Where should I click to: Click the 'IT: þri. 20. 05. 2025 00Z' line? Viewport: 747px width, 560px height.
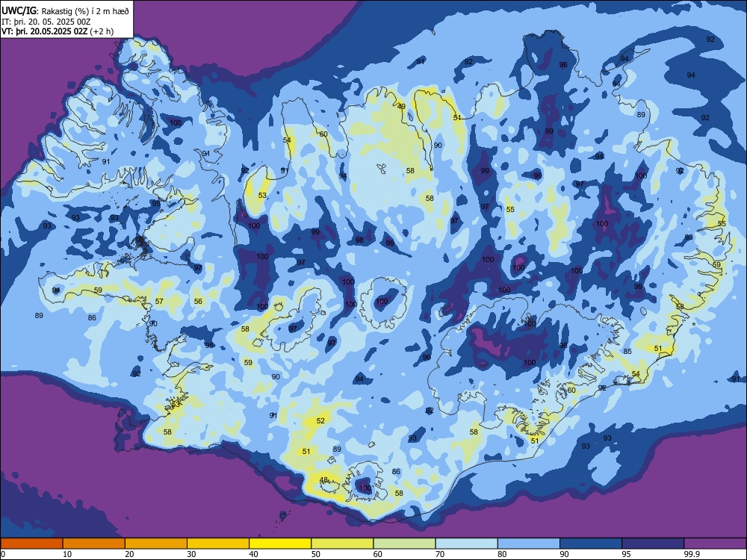[46, 22]
